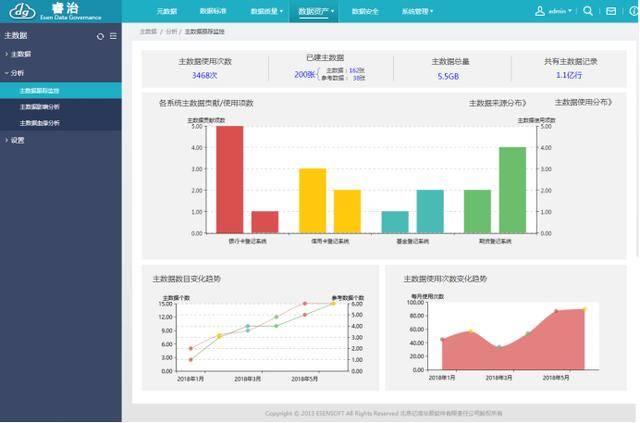Click the admin user profile icon

pos(540,11)
